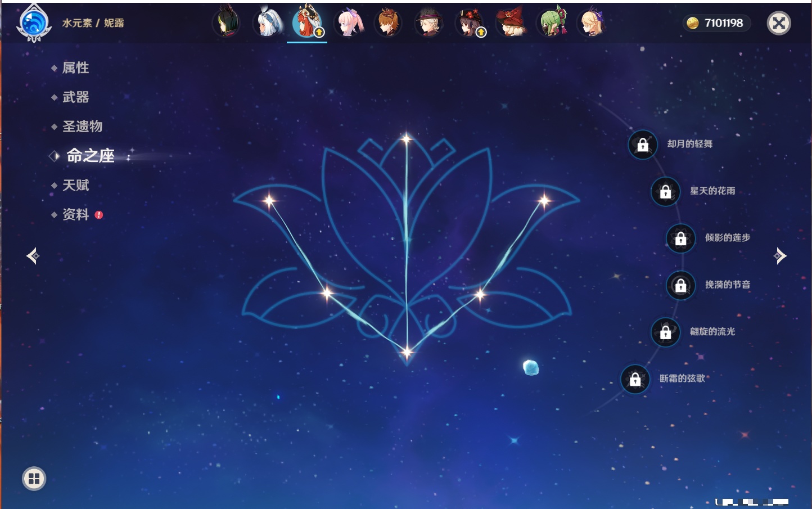Open the 圣遗物 artifacts menu

[82, 126]
